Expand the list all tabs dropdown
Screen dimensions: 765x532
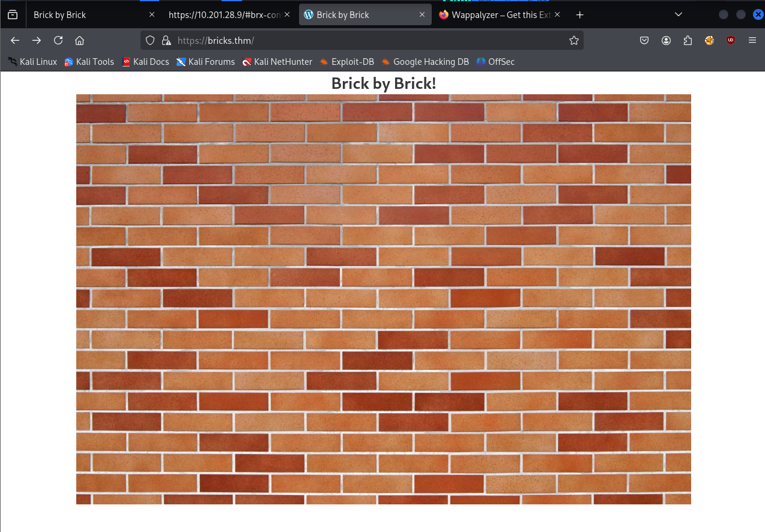(678, 14)
